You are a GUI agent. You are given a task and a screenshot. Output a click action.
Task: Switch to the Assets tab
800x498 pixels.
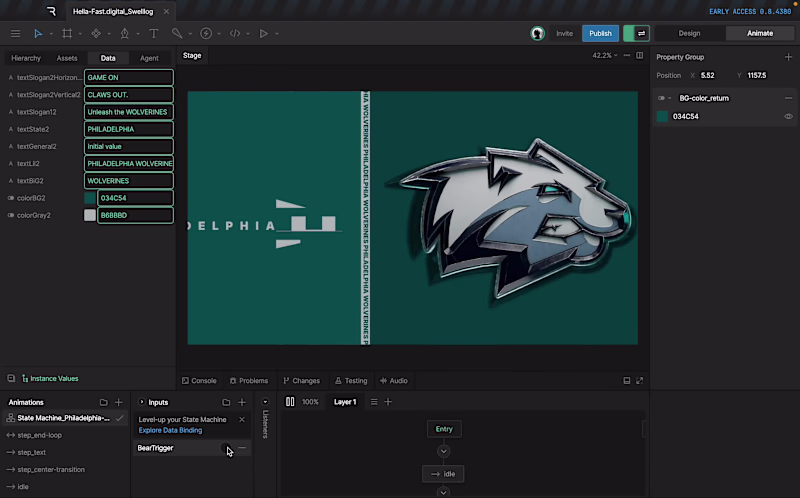(x=67, y=58)
